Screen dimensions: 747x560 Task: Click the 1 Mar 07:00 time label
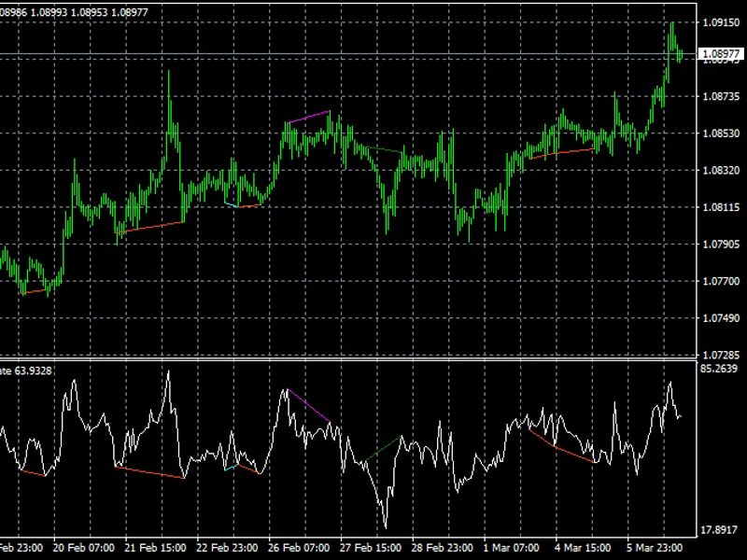(511, 548)
